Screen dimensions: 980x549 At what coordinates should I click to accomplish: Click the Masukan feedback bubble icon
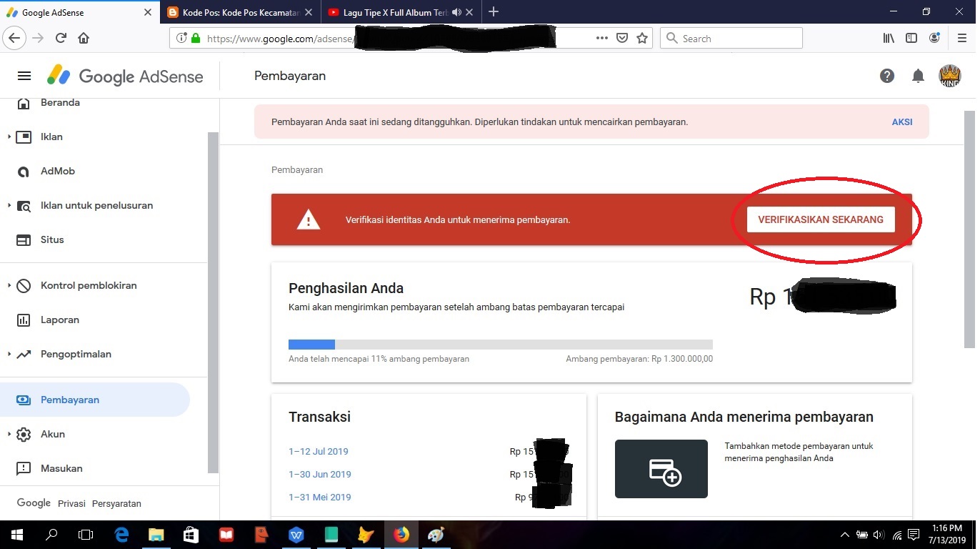click(24, 469)
